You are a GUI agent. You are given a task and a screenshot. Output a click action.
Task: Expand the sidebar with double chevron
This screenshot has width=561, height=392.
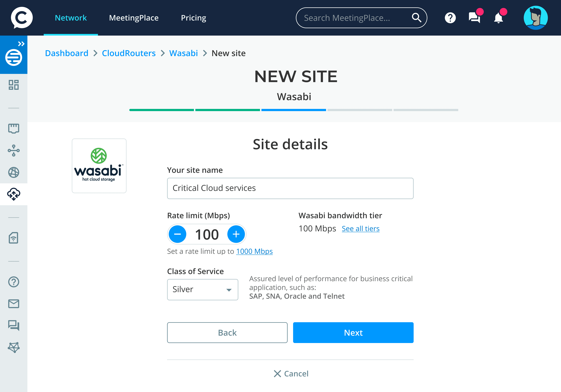(22, 44)
